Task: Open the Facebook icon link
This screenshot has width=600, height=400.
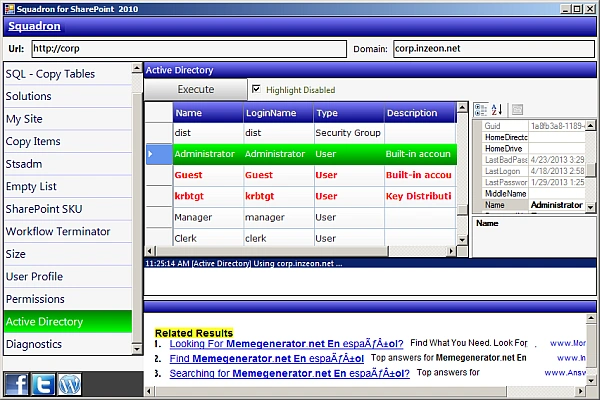Action: [16, 384]
